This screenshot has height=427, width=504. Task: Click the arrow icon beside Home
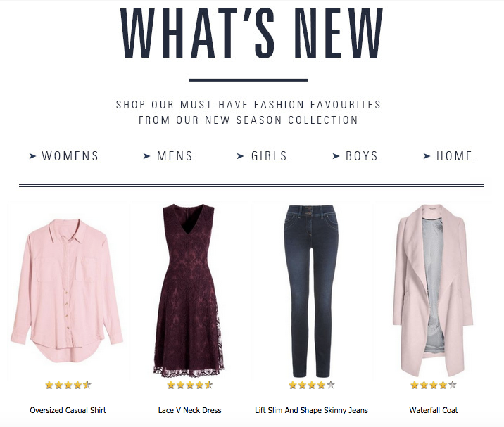pos(427,156)
